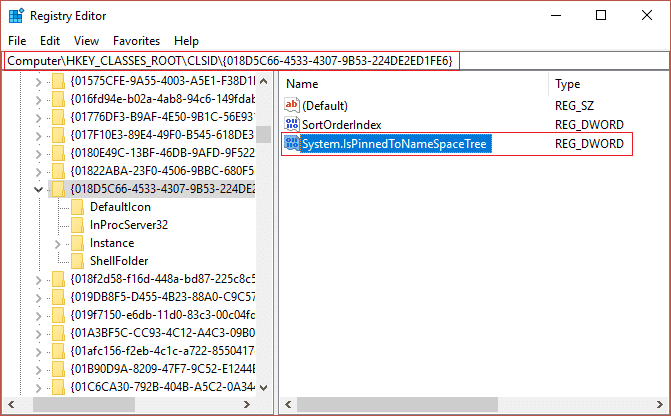Collapse the {018D5C66-4533-4307 key

[39, 189]
